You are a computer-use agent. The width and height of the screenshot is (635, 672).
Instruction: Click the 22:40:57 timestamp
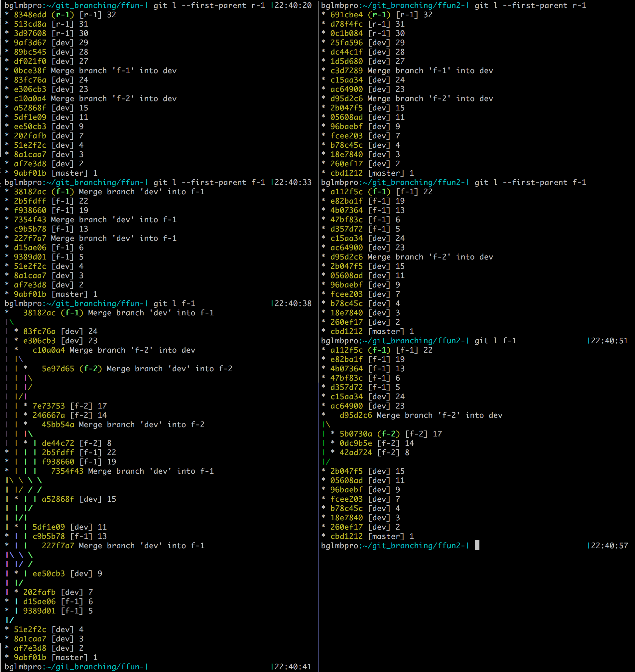click(x=610, y=546)
